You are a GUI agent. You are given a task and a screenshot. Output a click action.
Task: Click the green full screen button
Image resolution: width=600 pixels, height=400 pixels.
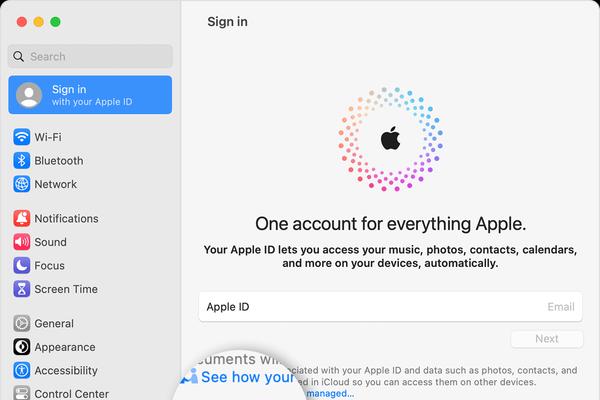point(55,22)
